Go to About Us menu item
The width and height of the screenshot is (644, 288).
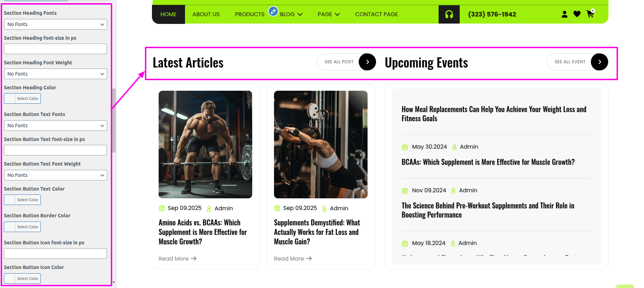[x=206, y=14]
